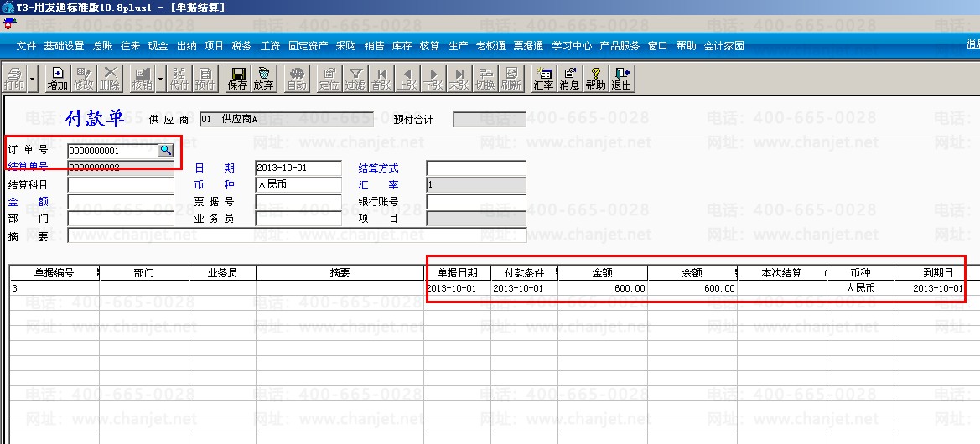The width and height of the screenshot is (980, 444).
Task: Go to previous voucher with 上张
Action: (x=407, y=79)
